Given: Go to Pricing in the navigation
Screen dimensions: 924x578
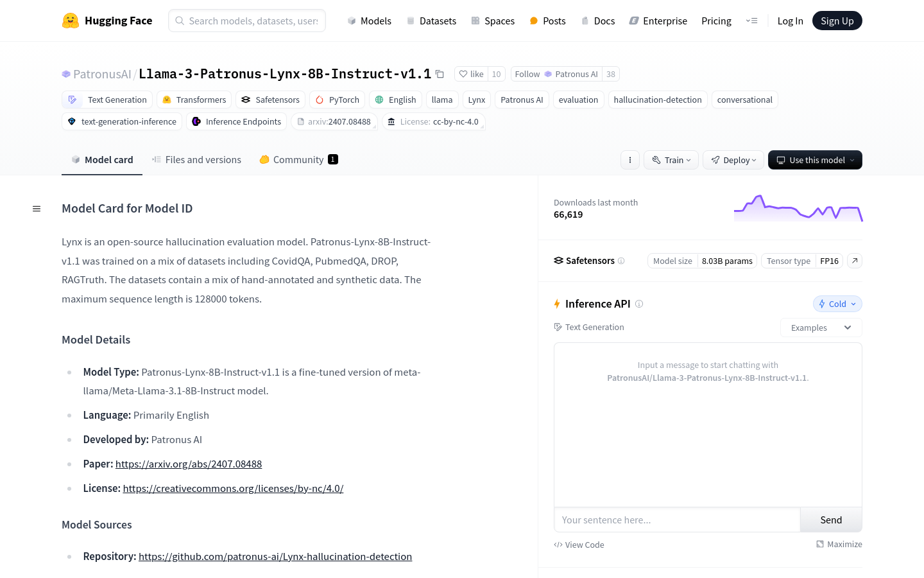Looking at the screenshot, I should coord(716,21).
